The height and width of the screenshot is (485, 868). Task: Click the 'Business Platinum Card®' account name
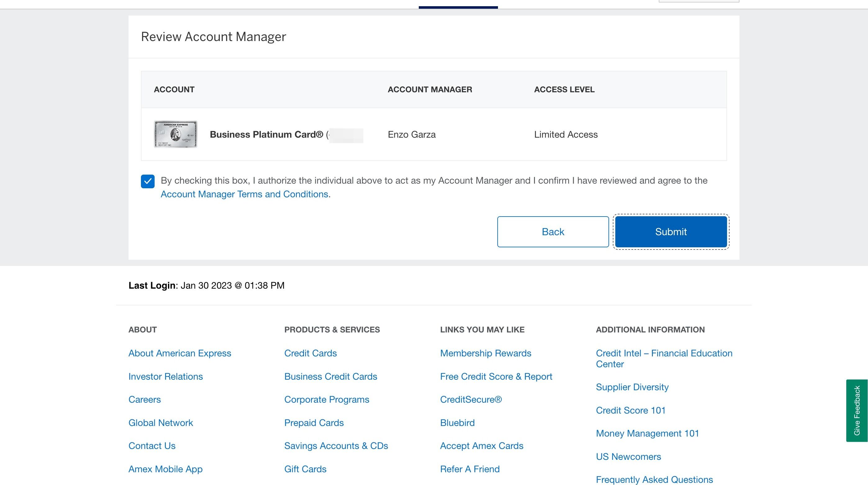click(266, 135)
